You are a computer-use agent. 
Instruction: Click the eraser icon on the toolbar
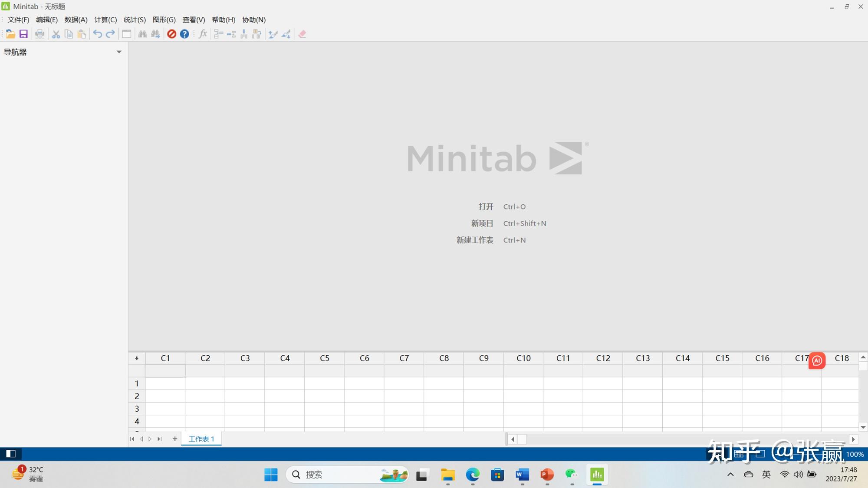click(x=302, y=34)
